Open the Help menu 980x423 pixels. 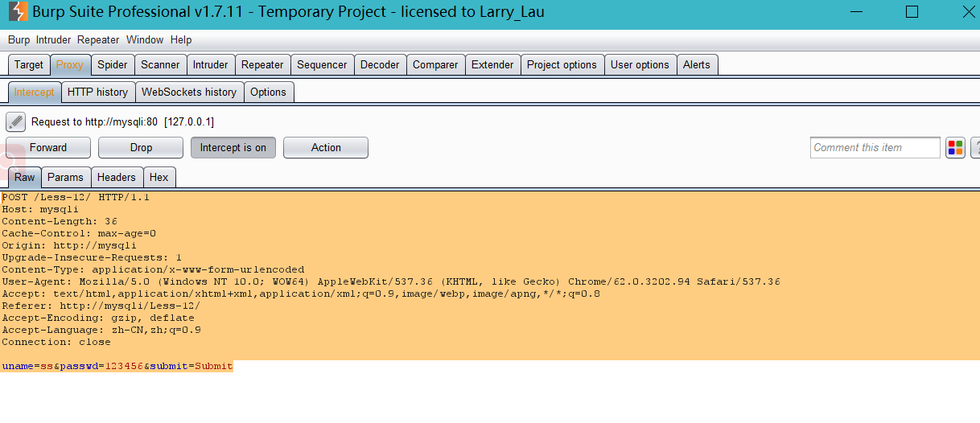click(x=181, y=40)
